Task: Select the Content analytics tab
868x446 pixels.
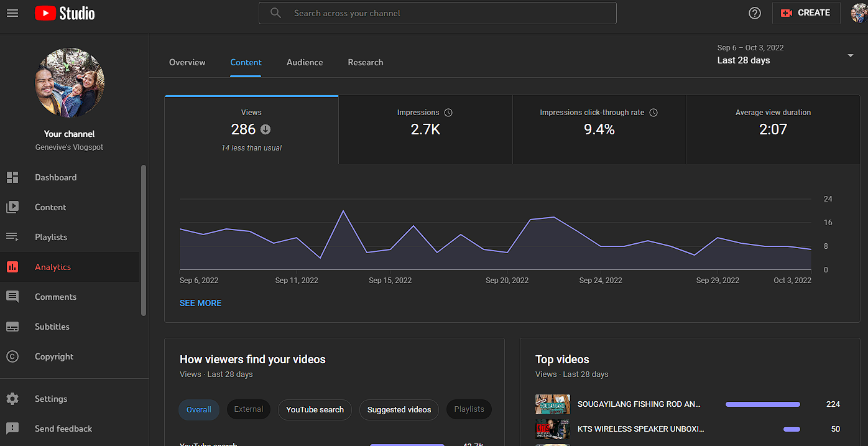Action: click(246, 62)
